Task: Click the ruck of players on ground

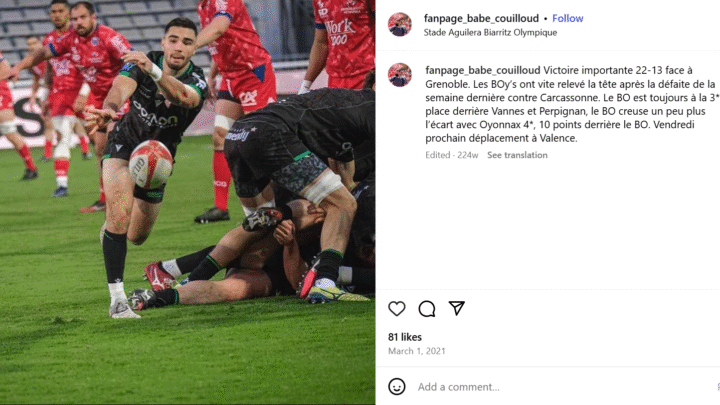Action: [x=276, y=202]
